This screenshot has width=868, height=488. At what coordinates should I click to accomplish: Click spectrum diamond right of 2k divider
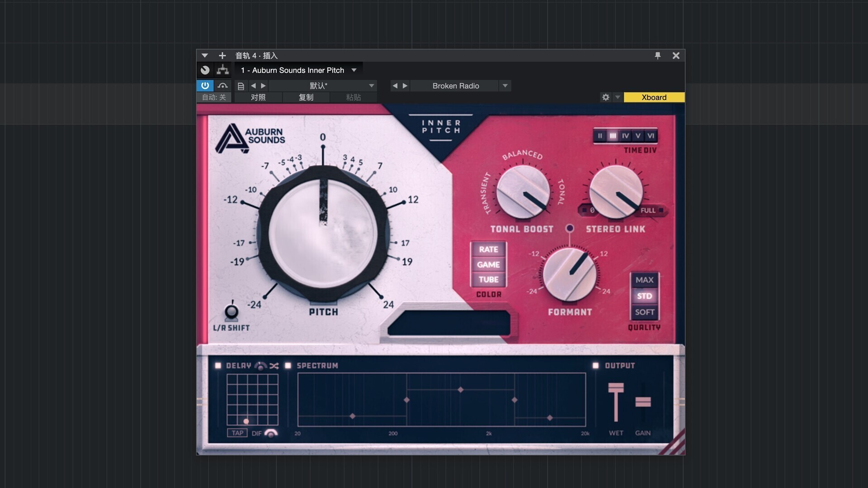click(x=514, y=400)
